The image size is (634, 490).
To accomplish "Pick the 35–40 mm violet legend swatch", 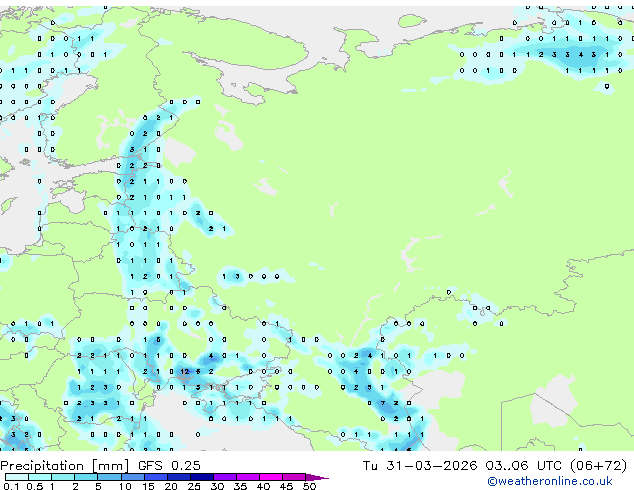I will pyautogui.click(x=247, y=477).
